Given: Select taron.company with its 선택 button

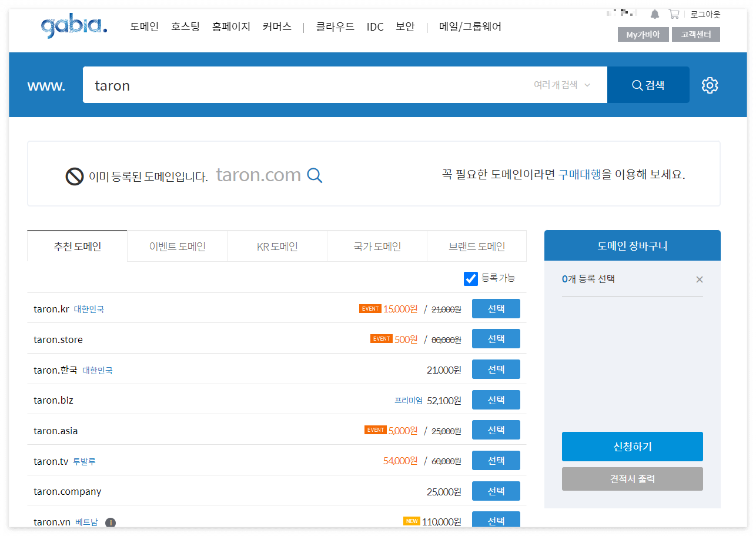Looking at the screenshot, I should pyautogui.click(x=496, y=491).
